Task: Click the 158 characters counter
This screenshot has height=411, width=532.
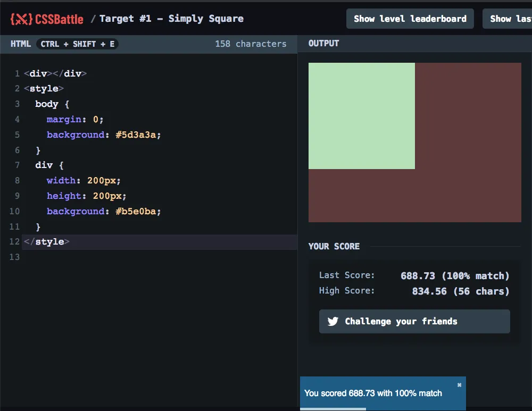Action: pyautogui.click(x=251, y=44)
